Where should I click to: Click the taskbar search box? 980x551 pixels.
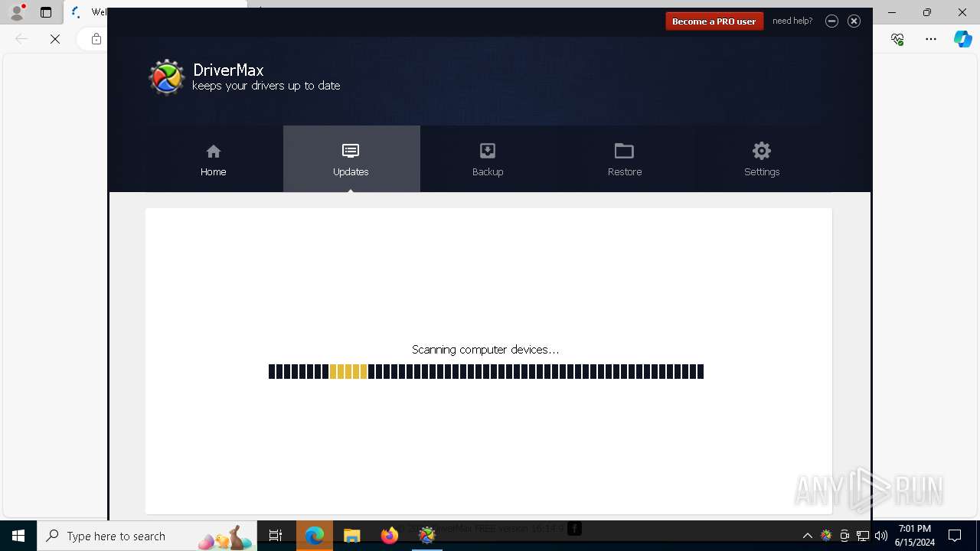pos(147,536)
